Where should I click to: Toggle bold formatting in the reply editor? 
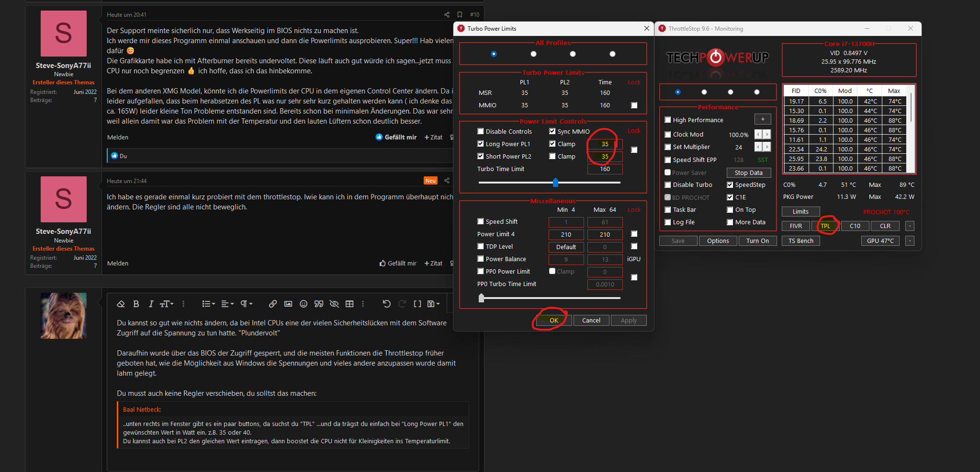136,304
